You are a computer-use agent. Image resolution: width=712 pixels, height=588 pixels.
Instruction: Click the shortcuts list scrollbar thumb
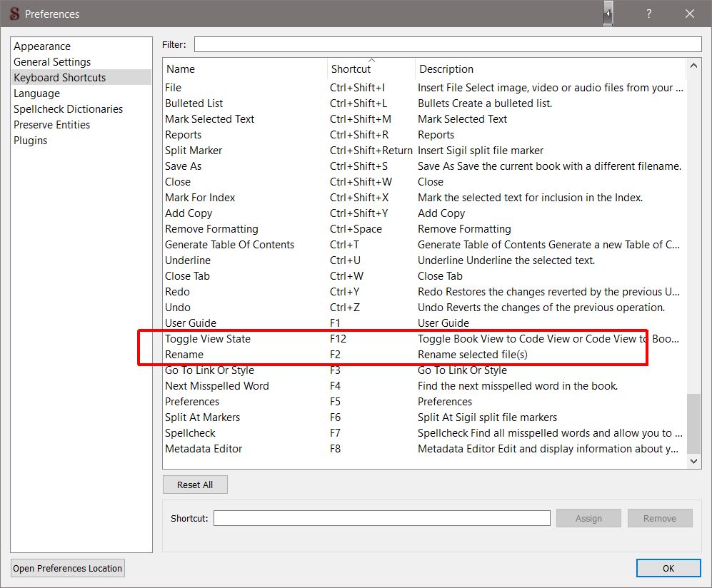point(693,423)
